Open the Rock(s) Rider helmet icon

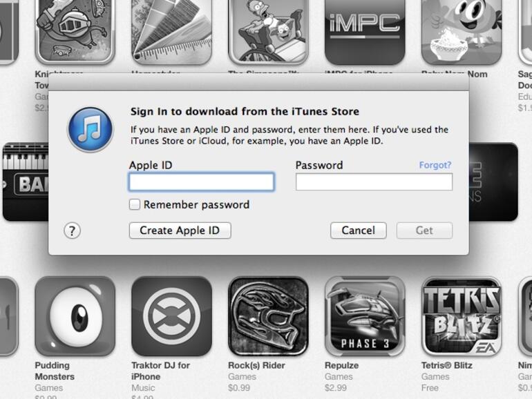pos(268,316)
